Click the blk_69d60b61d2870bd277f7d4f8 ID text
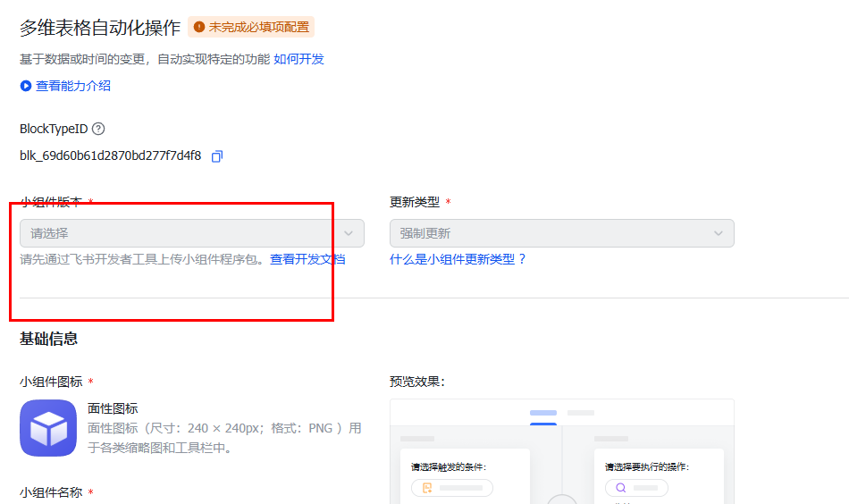This screenshot has height=504, width=849. [111, 155]
